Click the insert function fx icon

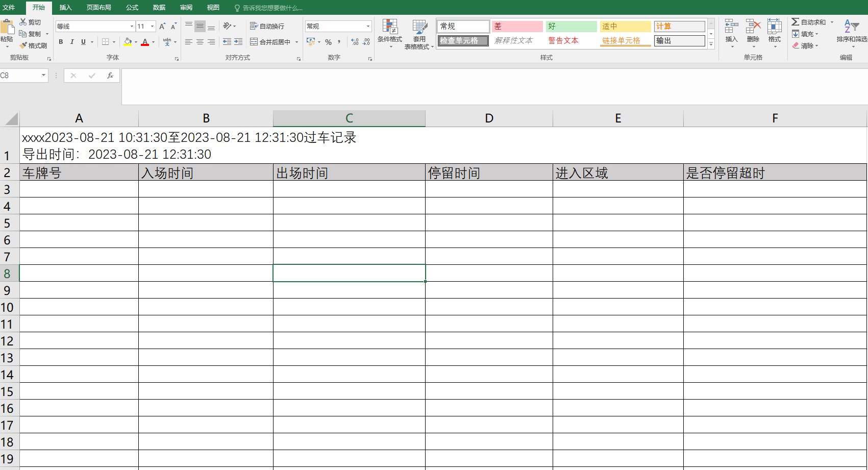coord(110,76)
